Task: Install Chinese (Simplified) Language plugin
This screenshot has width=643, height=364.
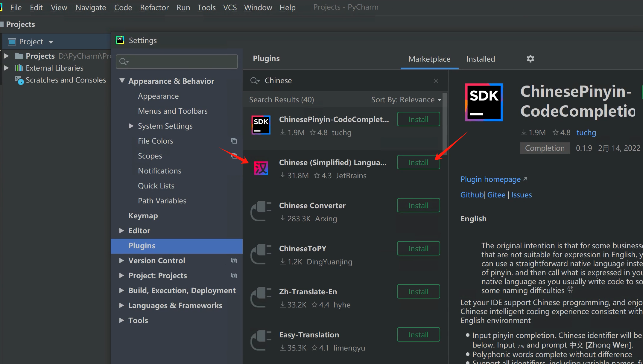Action: [418, 162]
